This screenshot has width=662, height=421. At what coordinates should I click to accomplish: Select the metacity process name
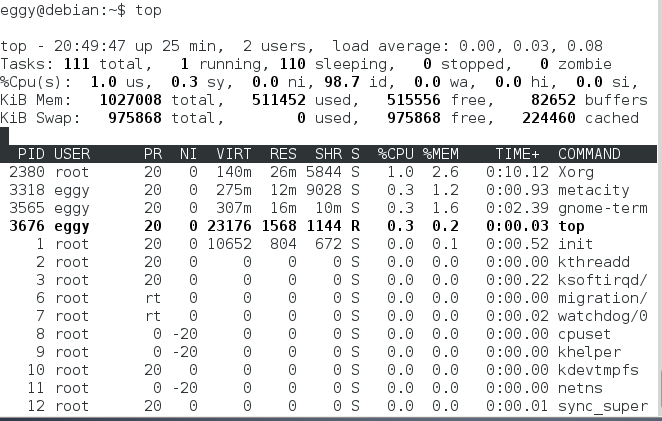[x=594, y=190]
